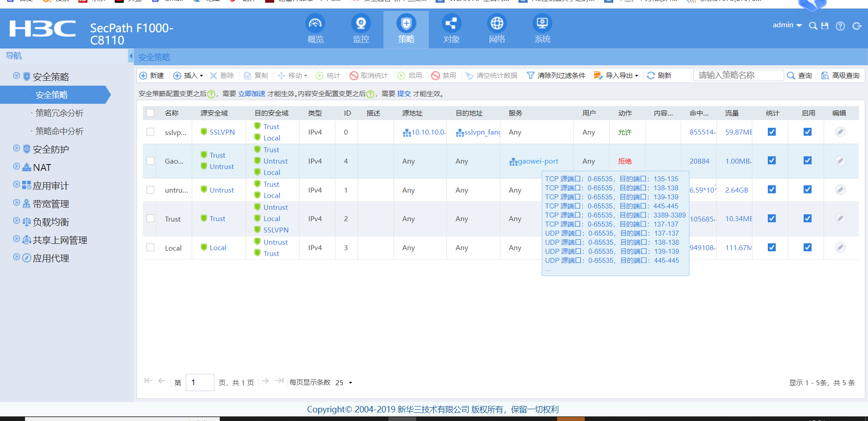The width and height of the screenshot is (868, 421).
Task: Collapse the navigation panel with the splitter arrow
Action: [131, 56]
